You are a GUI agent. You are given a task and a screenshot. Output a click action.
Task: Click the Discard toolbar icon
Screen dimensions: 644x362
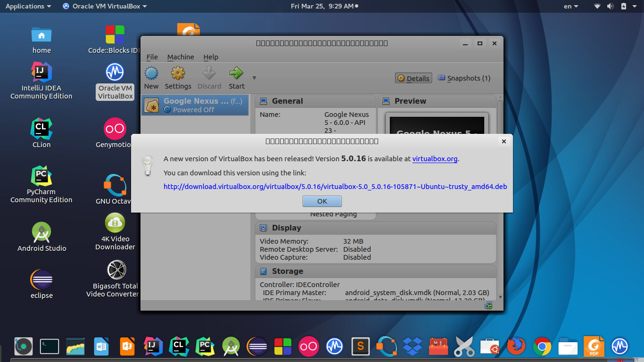coord(209,78)
